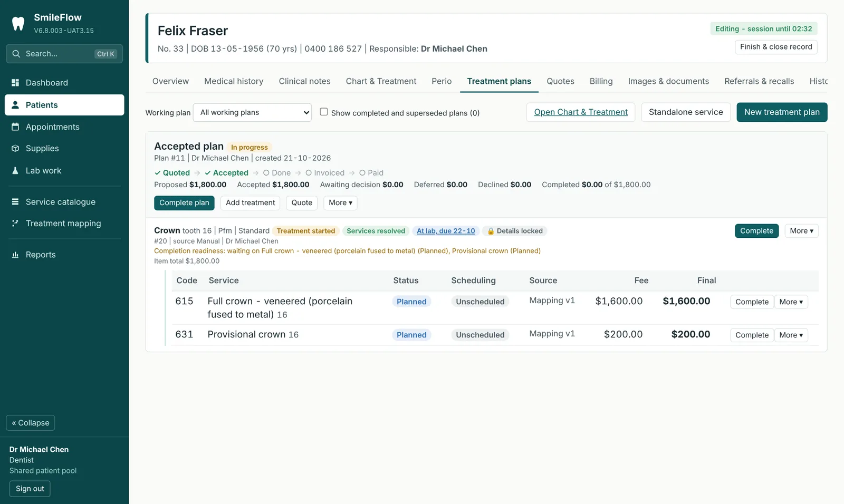Open the Medical history tab
The height and width of the screenshot is (504, 844).
234,81
